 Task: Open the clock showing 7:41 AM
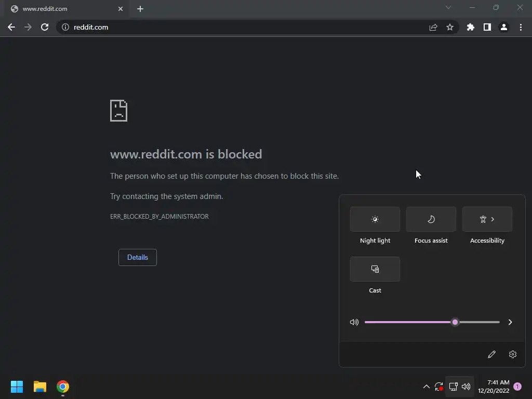pos(494,387)
